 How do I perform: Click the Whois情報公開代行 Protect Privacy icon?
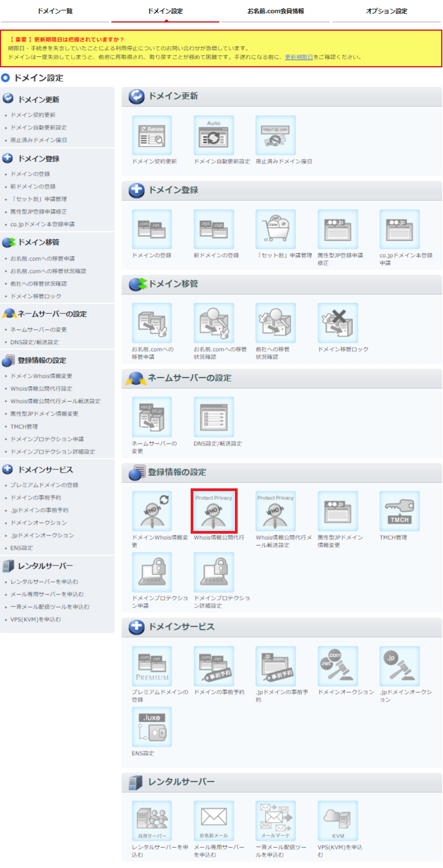pos(214,511)
